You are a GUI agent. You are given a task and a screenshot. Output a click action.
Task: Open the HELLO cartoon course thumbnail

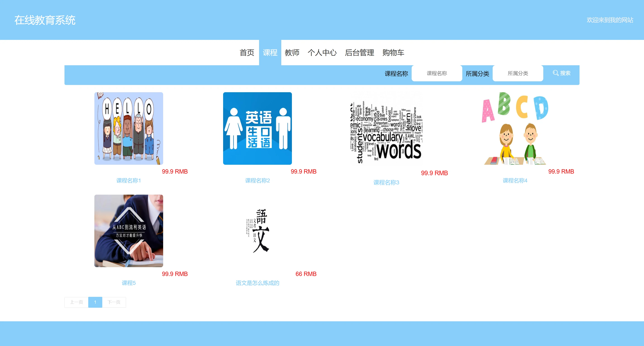coord(129,128)
